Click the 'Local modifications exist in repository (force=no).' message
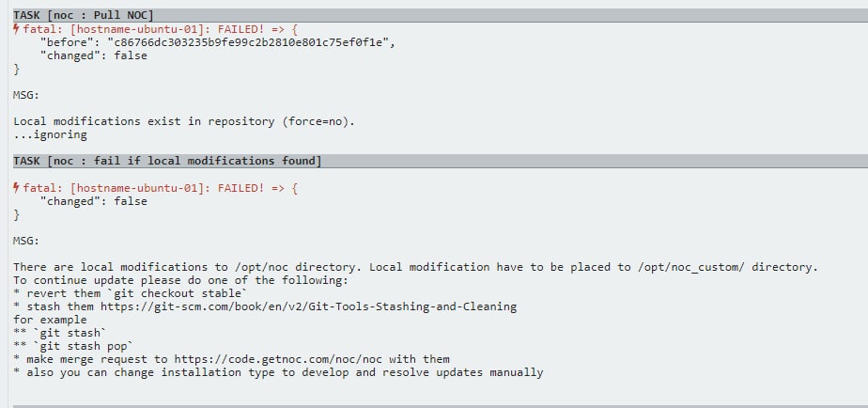This screenshot has width=868, height=408. (184, 121)
